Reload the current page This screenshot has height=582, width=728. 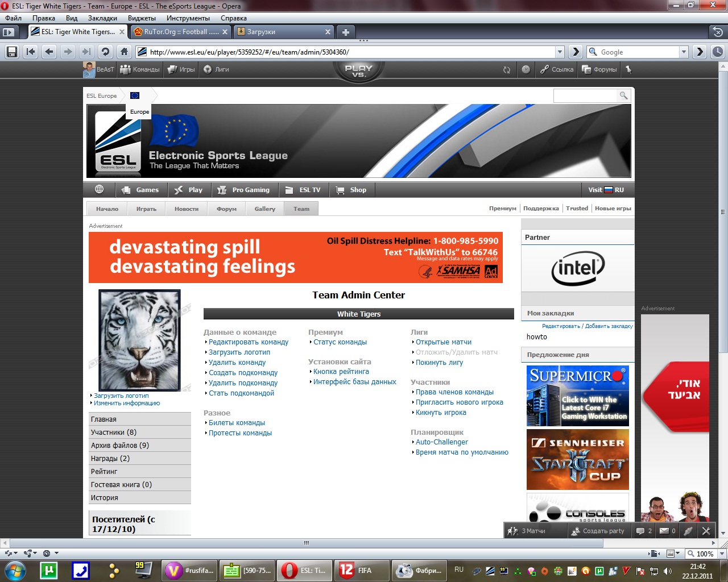click(105, 52)
